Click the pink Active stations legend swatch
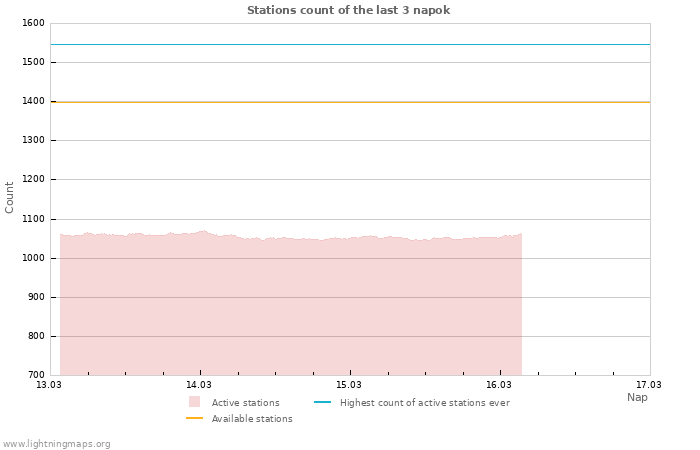Image resolution: width=700 pixels, height=450 pixels. (194, 402)
